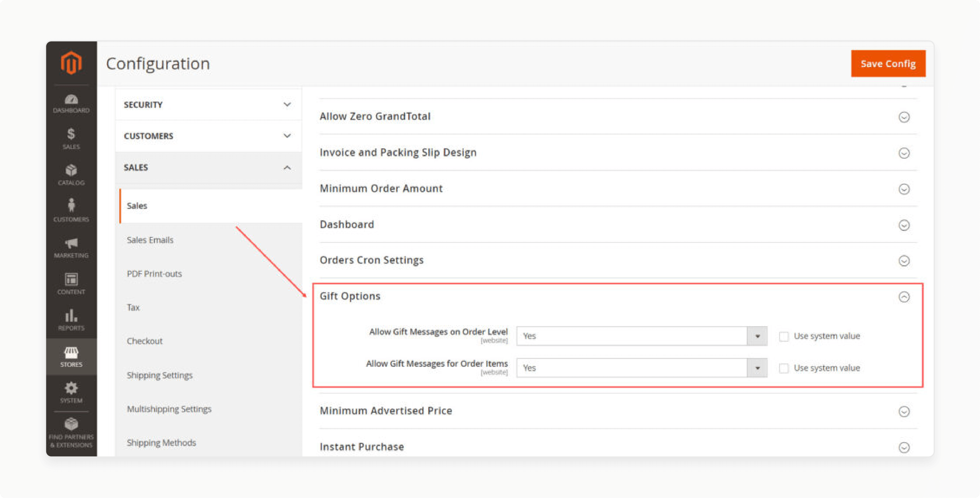The width and height of the screenshot is (980, 498).
Task: Save the configuration with Save Config
Action: click(888, 63)
